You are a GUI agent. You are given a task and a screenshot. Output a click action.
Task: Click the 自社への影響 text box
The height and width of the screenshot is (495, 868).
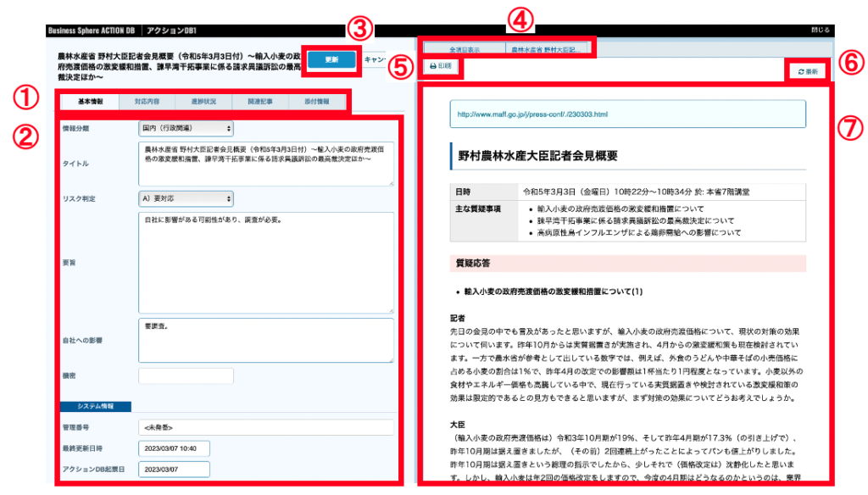click(x=264, y=341)
